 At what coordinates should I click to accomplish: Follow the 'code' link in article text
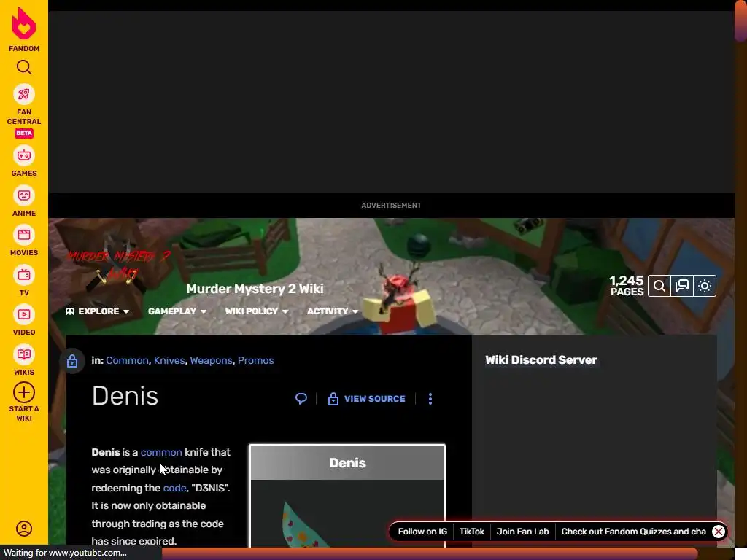[174, 488]
